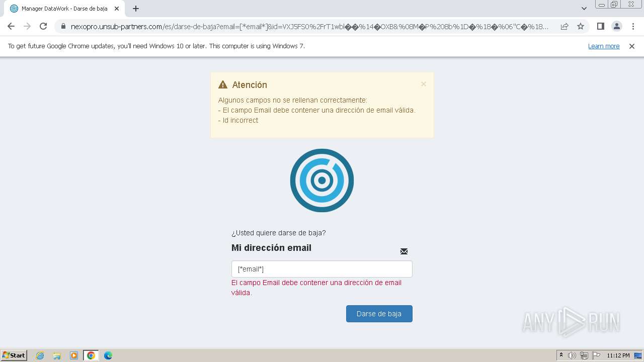Click the Darse de baja button

tap(379, 314)
